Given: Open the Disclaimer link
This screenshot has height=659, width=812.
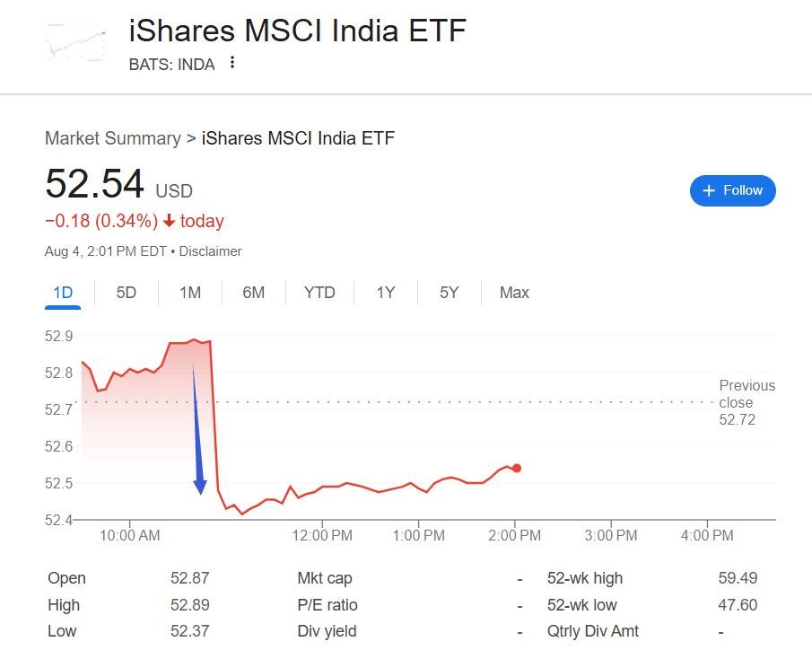Looking at the screenshot, I should (210, 251).
